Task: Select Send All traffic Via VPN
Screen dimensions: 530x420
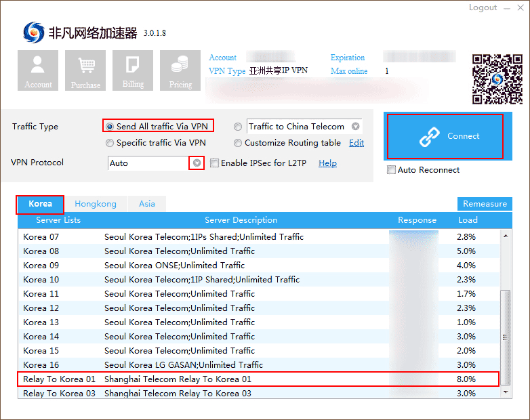Action: click(158, 127)
